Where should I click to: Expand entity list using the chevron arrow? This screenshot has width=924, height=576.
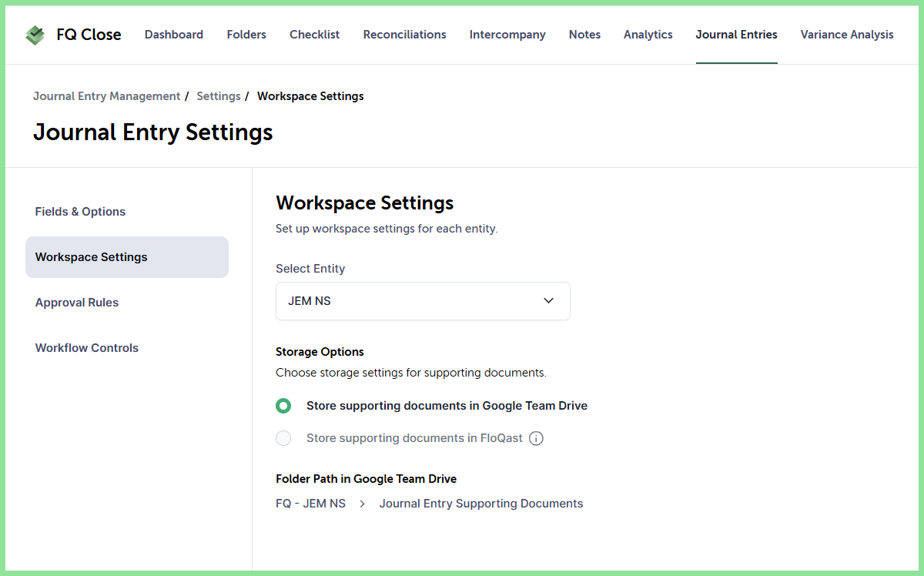click(x=549, y=301)
